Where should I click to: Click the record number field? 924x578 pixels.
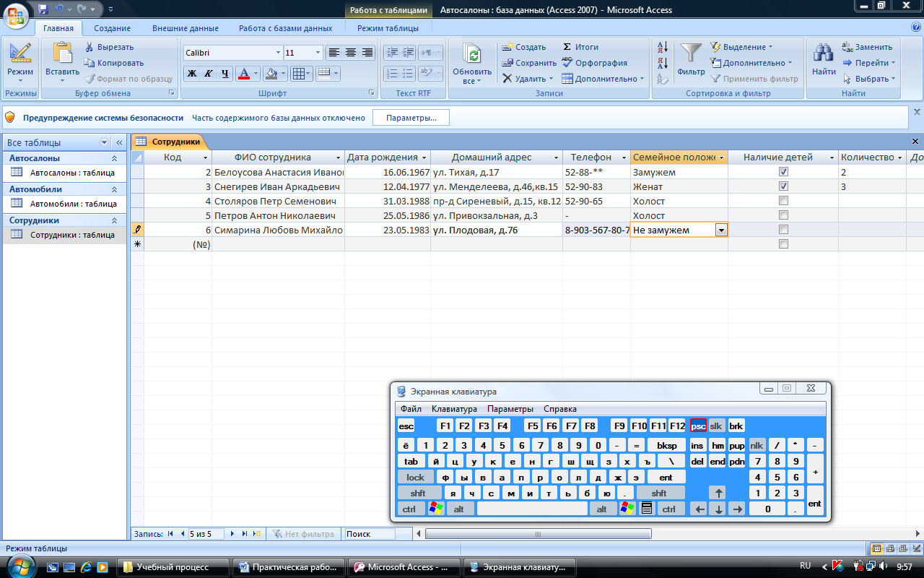206,534
